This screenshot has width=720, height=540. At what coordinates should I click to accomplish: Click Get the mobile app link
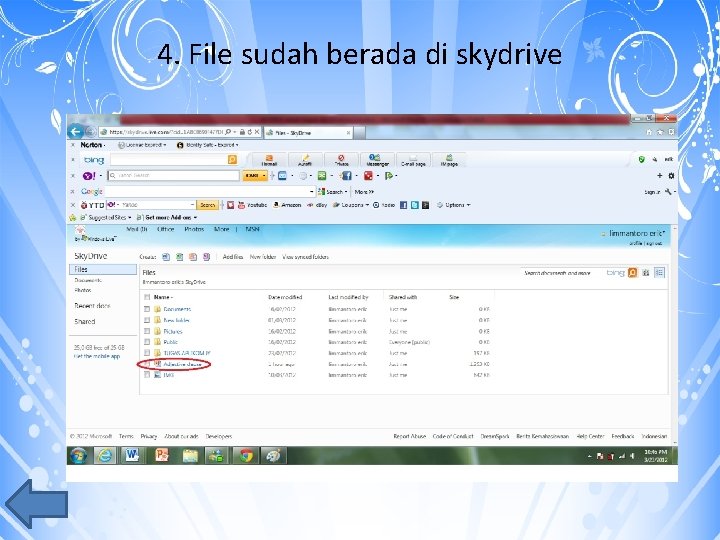click(x=97, y=356)
